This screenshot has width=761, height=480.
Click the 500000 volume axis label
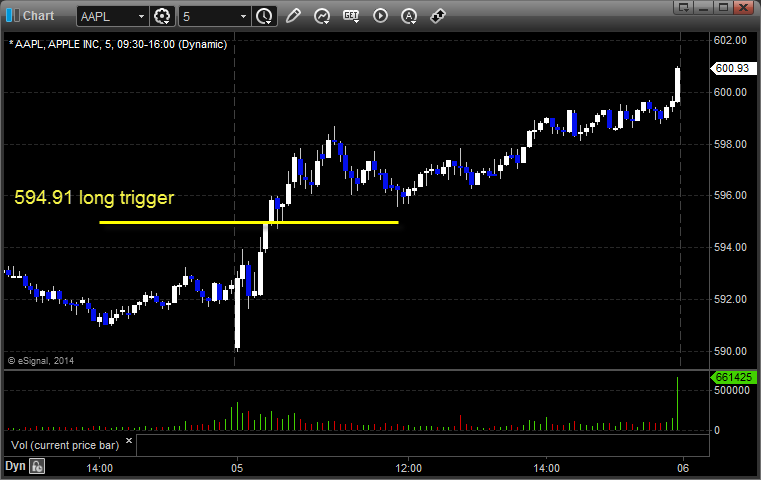[731, 390]
